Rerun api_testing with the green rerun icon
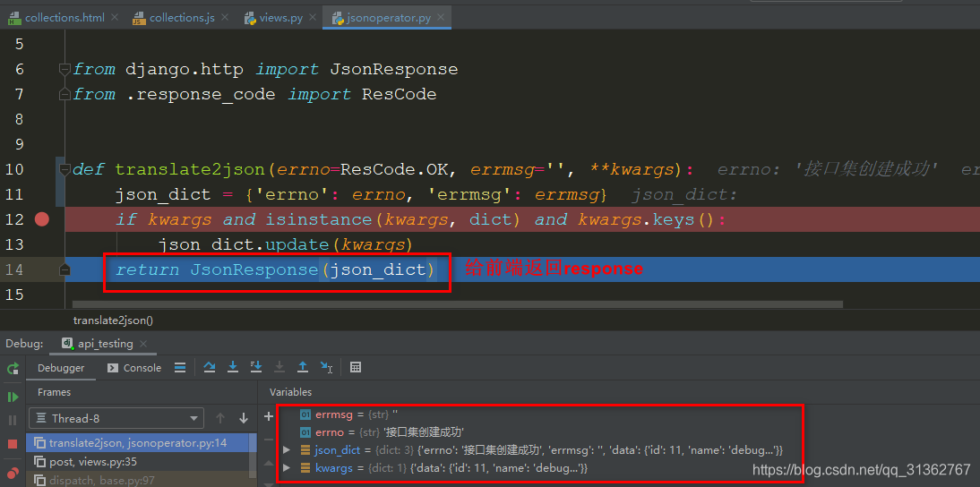The height and width of the screenshot is (487, 980). tap(13, 368)
